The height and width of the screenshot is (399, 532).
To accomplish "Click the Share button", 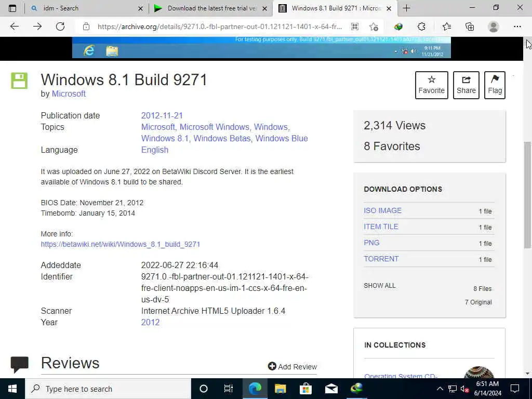I will pos(466,85).
